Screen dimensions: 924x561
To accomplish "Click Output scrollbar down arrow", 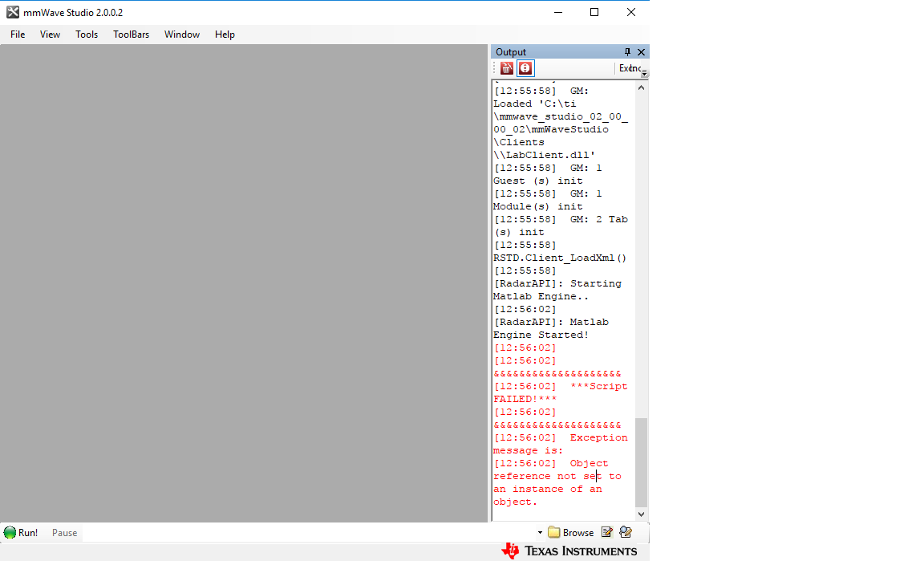I will click(x=641, y=514).
